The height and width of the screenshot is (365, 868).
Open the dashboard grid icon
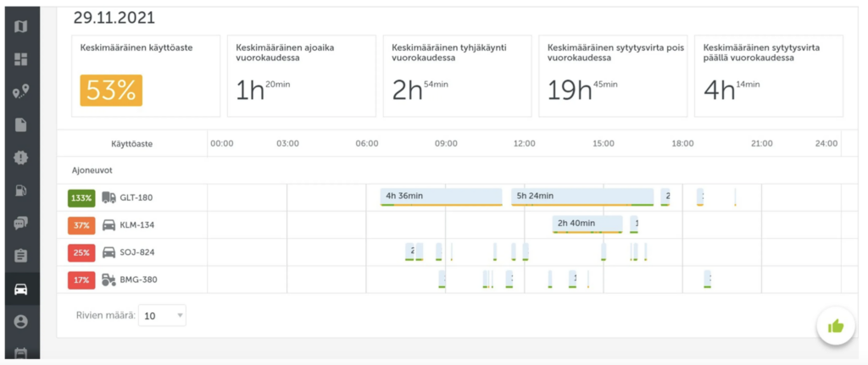coord(21,59)
